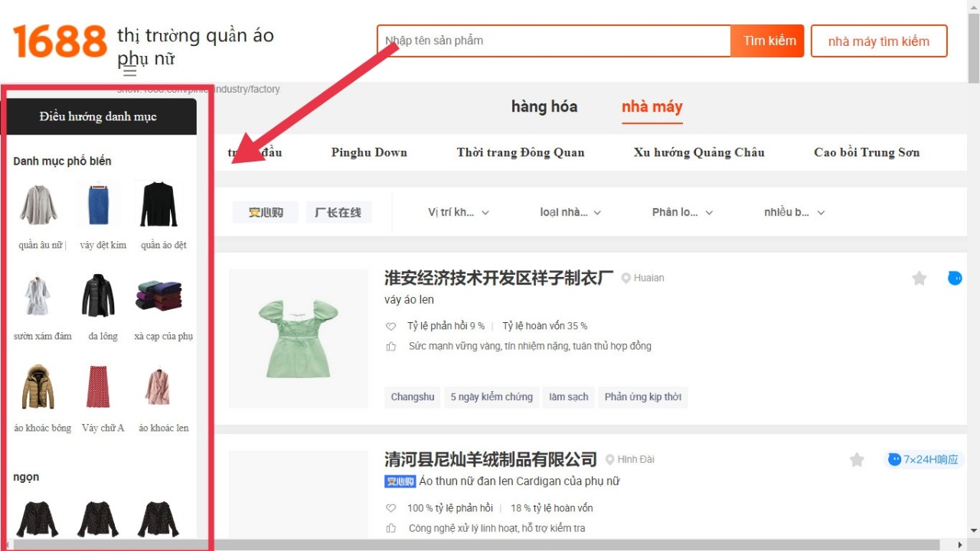Select the Thời trang Đông Quan tab
Screen dimensions: 980x551
point(521,152)
